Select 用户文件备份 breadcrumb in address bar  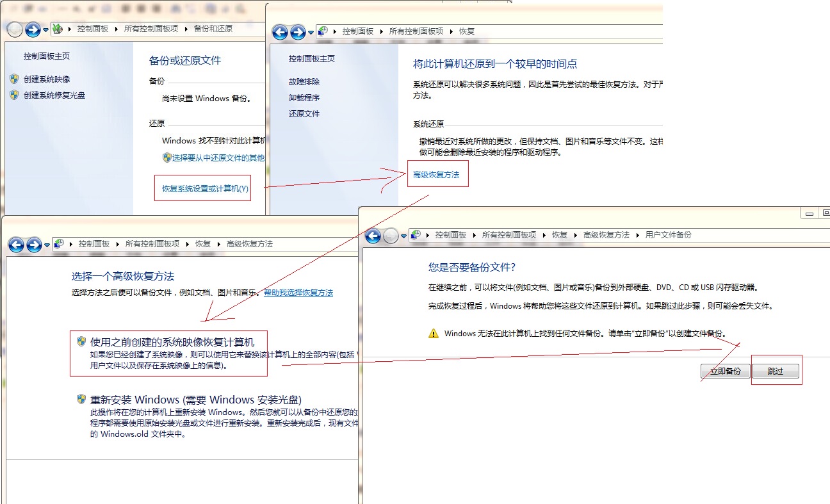pos(669,235)
